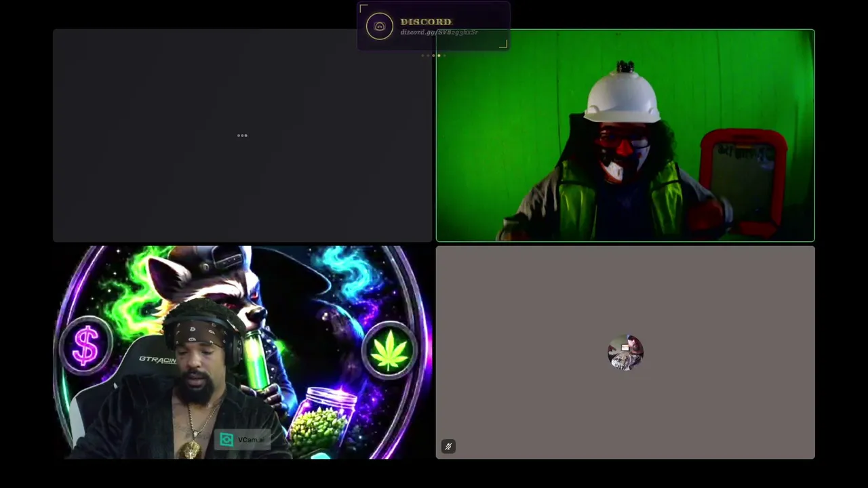
Task: Focus the raccoon background webcam tile
Action: coord(243,352)
